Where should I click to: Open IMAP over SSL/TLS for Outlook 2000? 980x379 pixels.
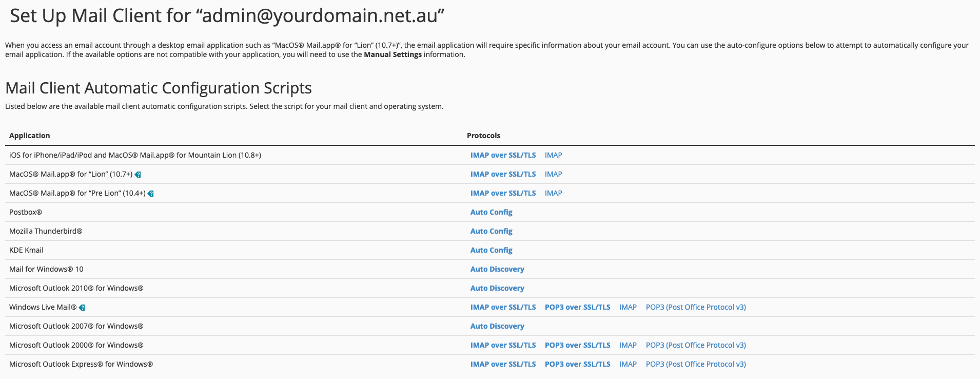[x=503, y=345]
